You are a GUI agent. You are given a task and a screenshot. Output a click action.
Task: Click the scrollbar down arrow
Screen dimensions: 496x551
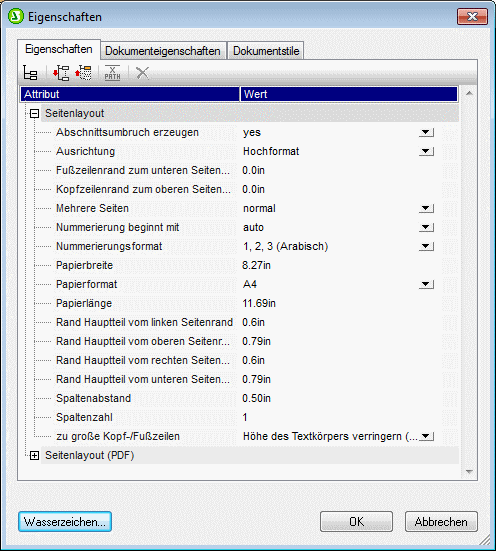(469, 472)
